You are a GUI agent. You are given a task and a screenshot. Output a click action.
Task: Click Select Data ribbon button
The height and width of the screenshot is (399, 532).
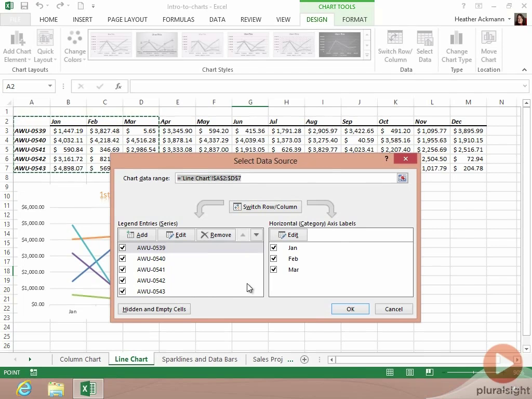(x=424, y=46)
